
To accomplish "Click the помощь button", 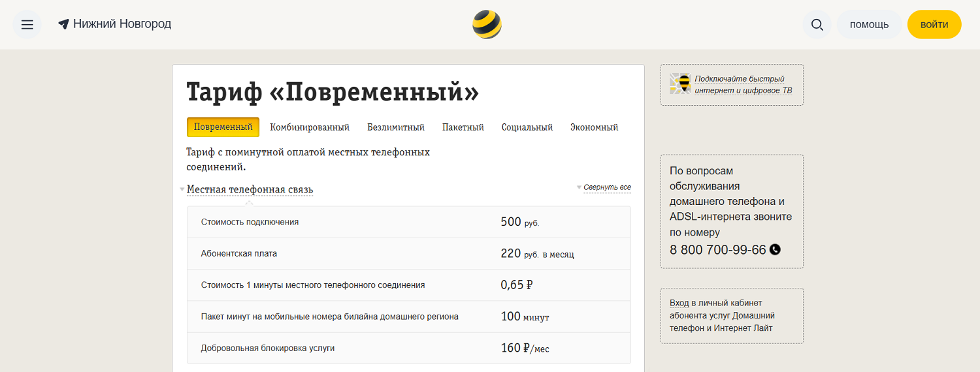I will (x=869, y=25).
